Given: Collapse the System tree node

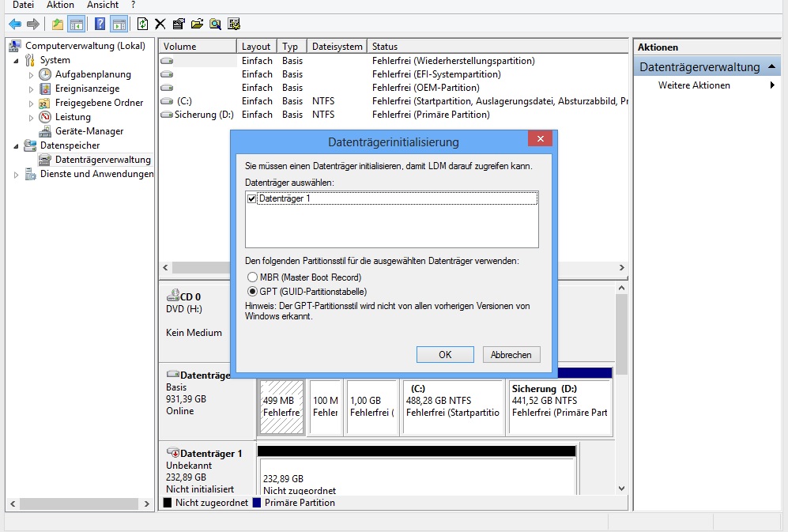Looking at the screenshot, I should point(16,61).
